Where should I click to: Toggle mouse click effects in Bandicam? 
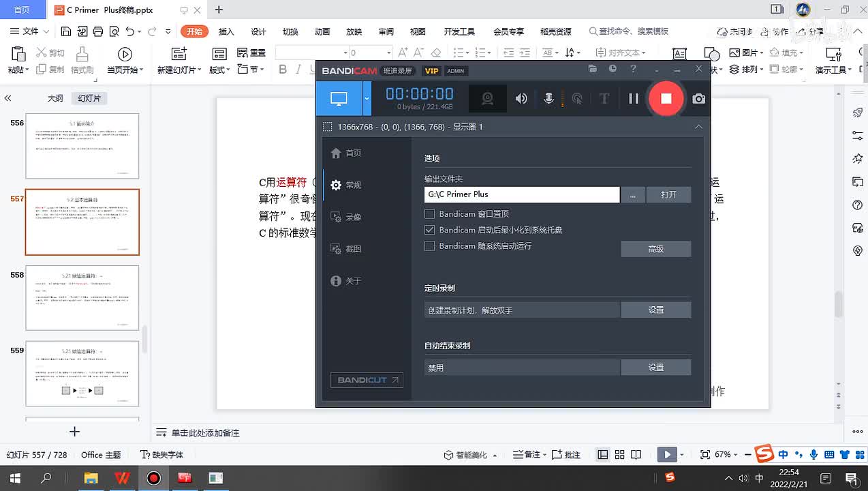(577, 98)
